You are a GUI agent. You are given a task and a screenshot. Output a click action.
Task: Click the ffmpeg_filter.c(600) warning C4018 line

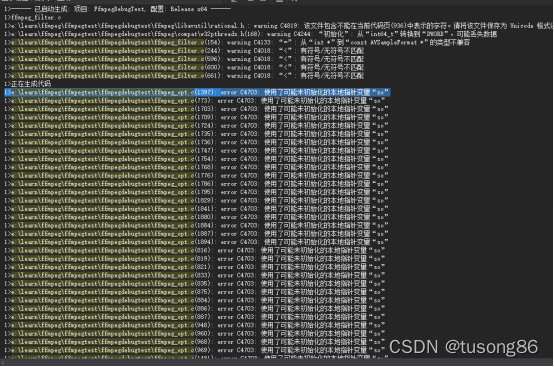click(184, 67)
